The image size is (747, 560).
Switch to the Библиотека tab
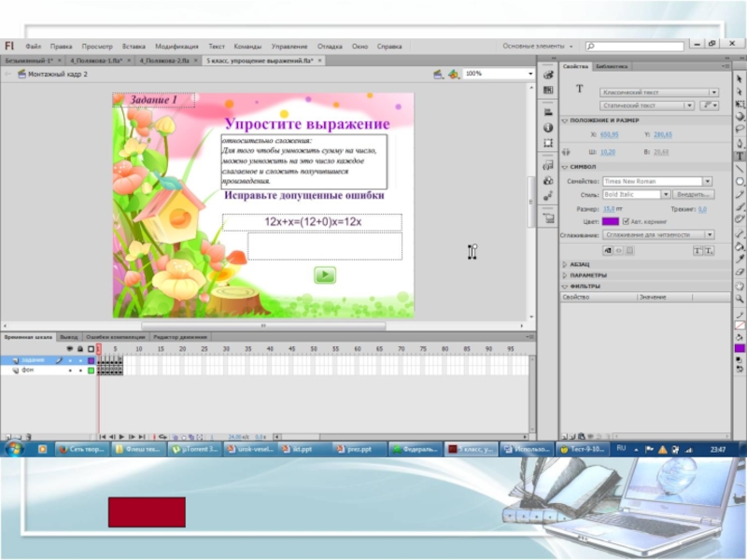click(x=612, y=66)
